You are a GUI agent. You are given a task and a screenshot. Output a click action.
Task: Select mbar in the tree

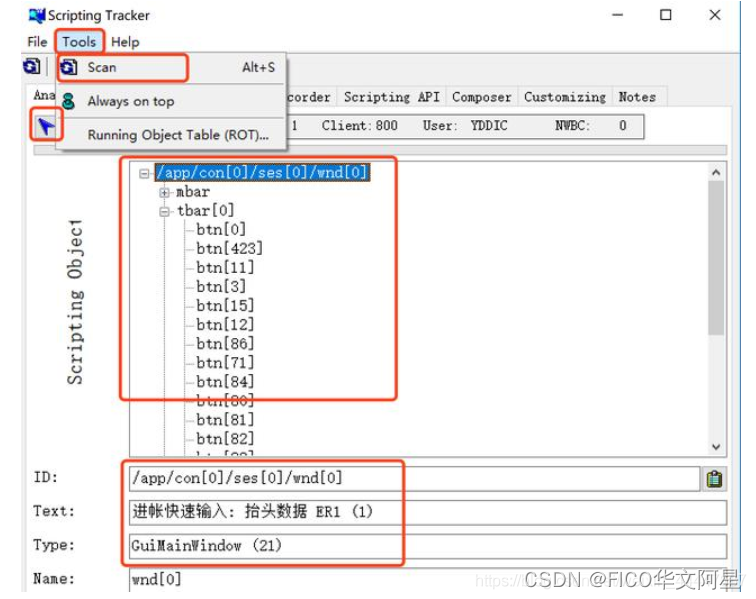point(193,192)
